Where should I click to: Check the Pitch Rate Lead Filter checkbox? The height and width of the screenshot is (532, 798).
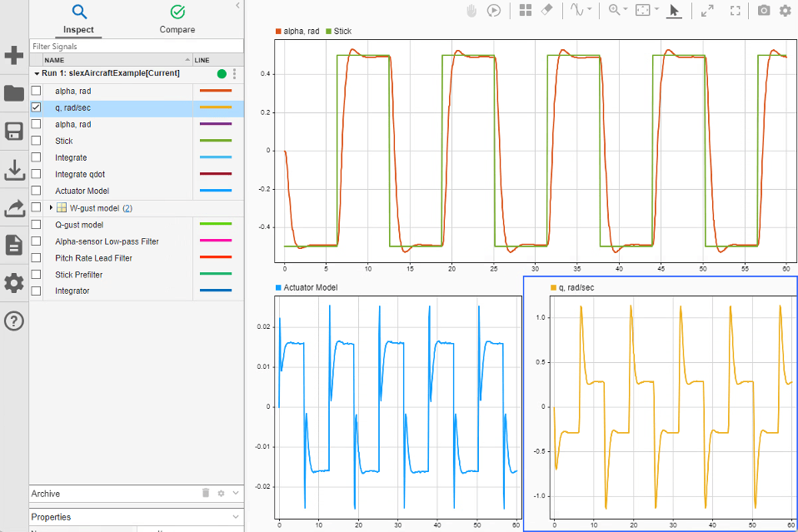tap(36, 258)
